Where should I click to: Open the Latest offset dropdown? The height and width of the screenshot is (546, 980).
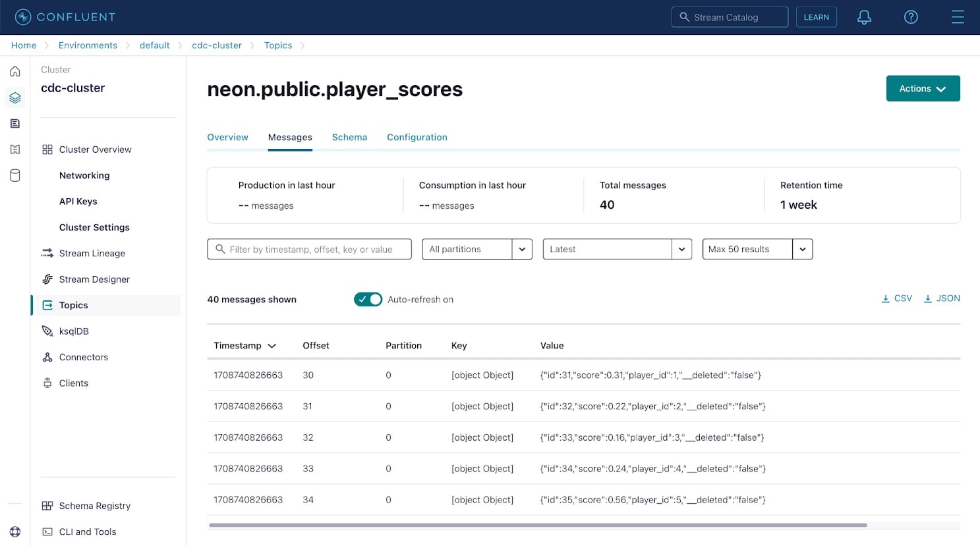[681, 249]
